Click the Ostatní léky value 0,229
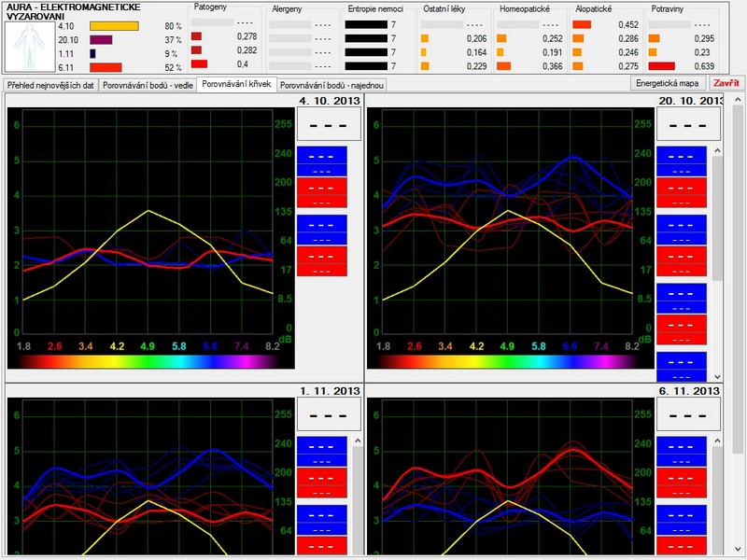This screenshot has height=560, width=747. pos(476,66)
